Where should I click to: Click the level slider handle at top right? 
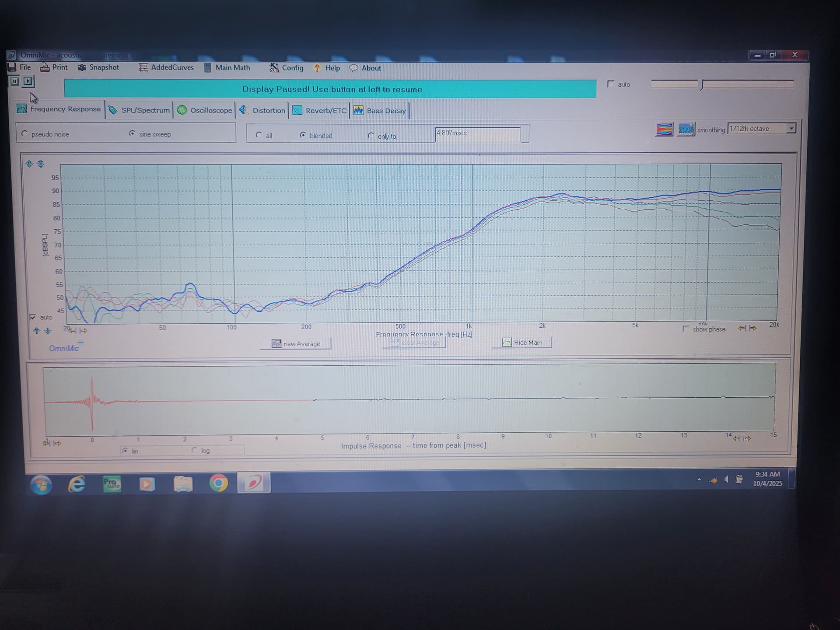tap(702, 84)
